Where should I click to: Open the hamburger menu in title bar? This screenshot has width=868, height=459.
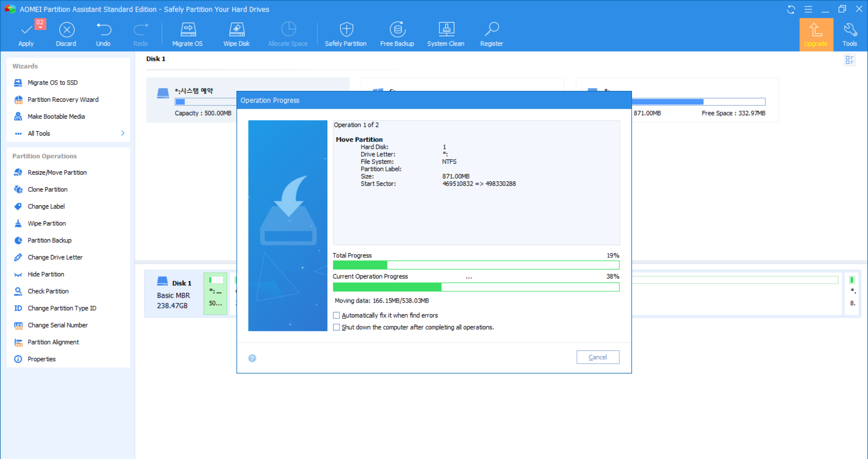tap(808, 9)
